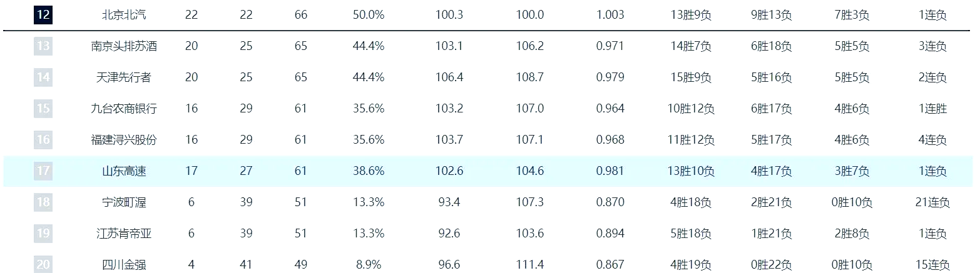Click the 江苏肯帝亚 team name

[x=124, y=234]
